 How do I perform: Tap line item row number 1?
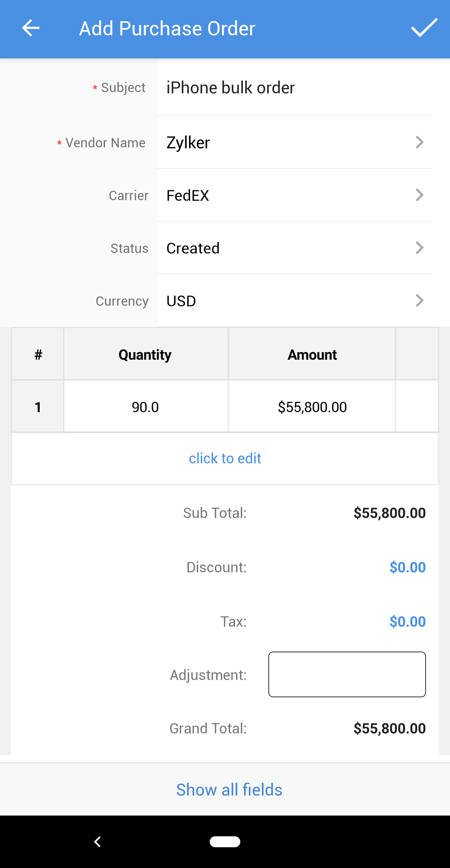(38, 407)
